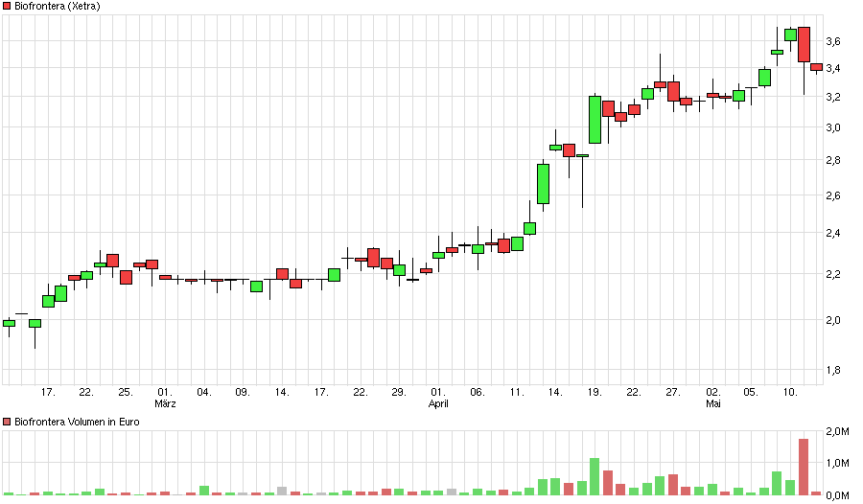863x504 pixels.
Task: Click the '27.' April date label
Action: click(673, 392)
